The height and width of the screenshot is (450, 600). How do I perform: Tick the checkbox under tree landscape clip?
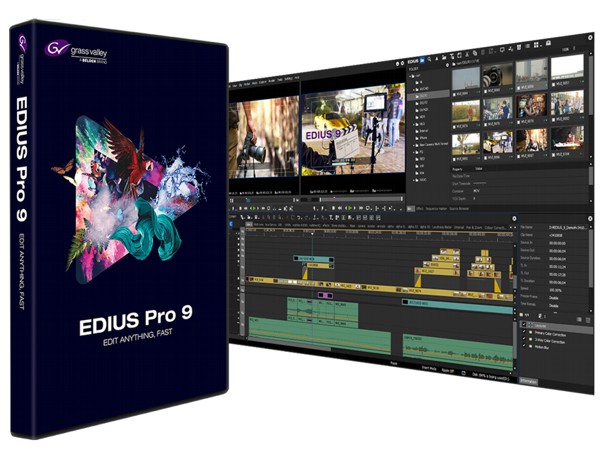click(455, 159)
